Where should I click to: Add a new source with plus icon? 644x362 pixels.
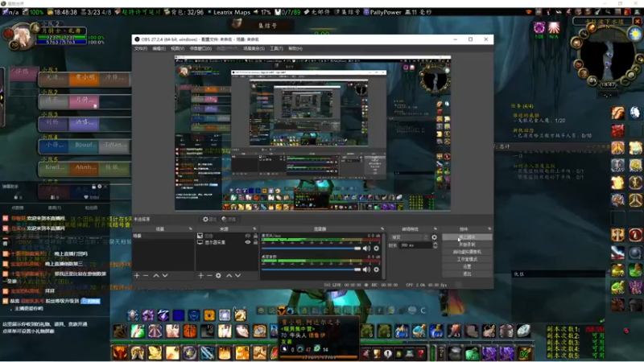[x=200, y=275]
